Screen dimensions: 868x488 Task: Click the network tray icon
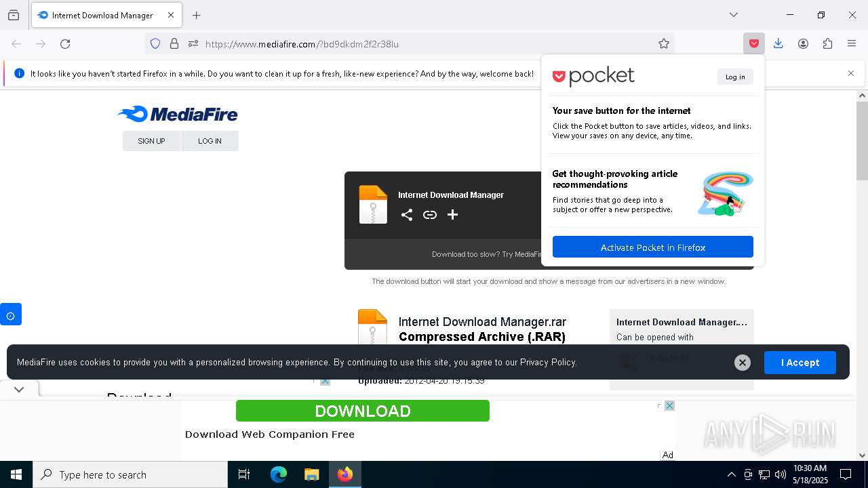pyautogui.click(x=764, y=474)
